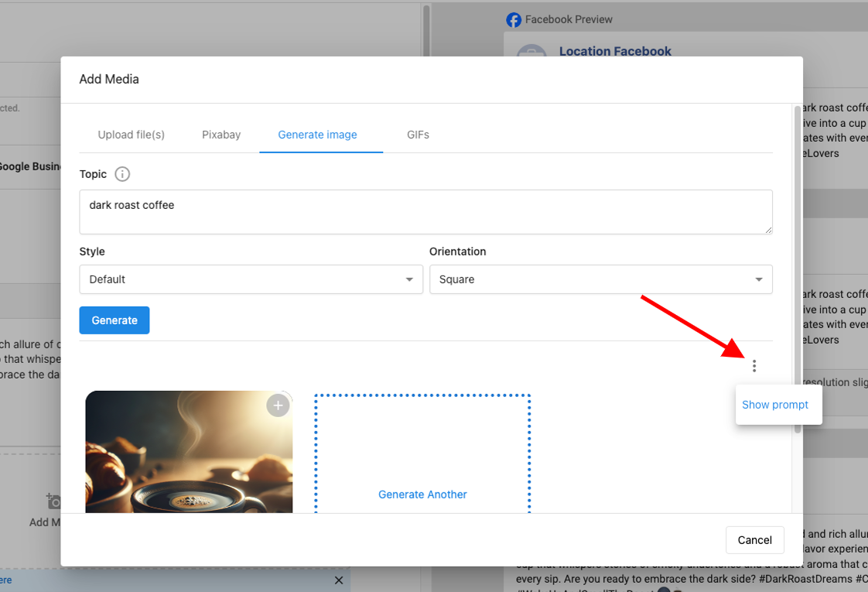Switch to the Pixabay tab
This screenshot has height=592, width=868.
coord(221,135)
